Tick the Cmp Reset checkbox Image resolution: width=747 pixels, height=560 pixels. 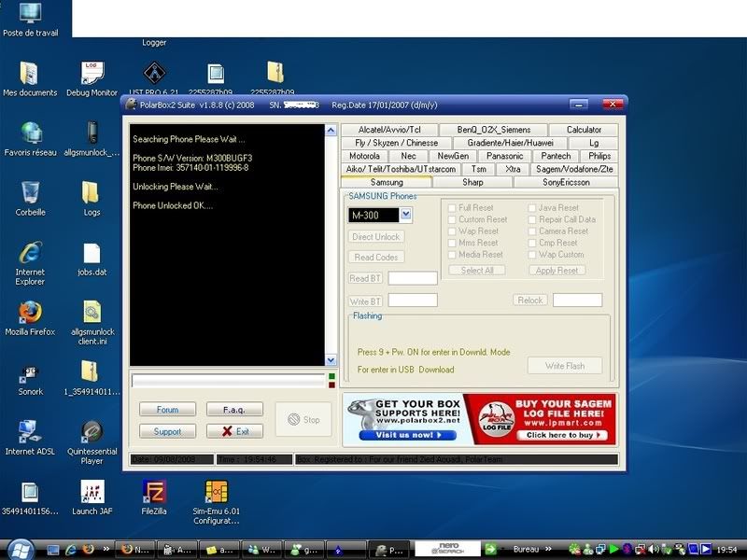(531, 243)
